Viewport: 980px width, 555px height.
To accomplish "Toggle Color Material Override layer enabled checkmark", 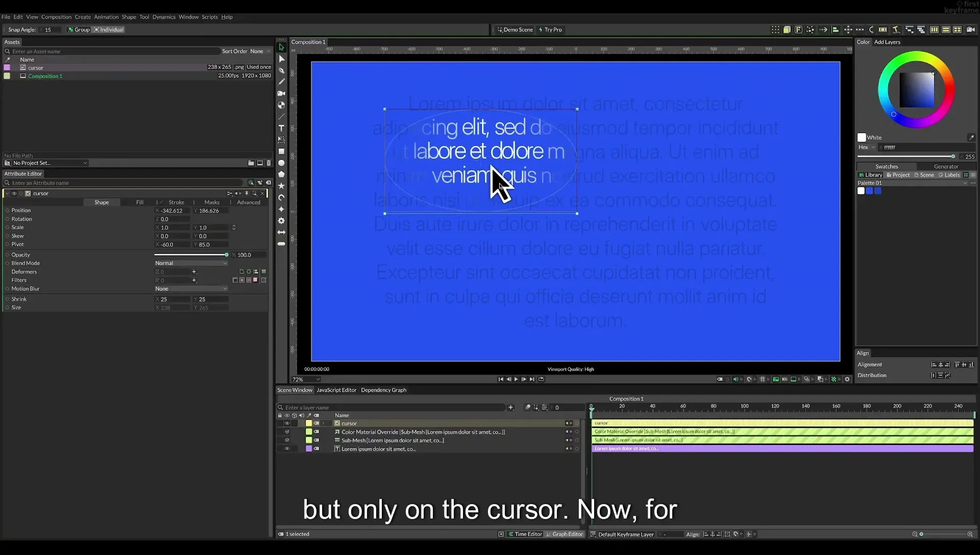I will 287,432.
